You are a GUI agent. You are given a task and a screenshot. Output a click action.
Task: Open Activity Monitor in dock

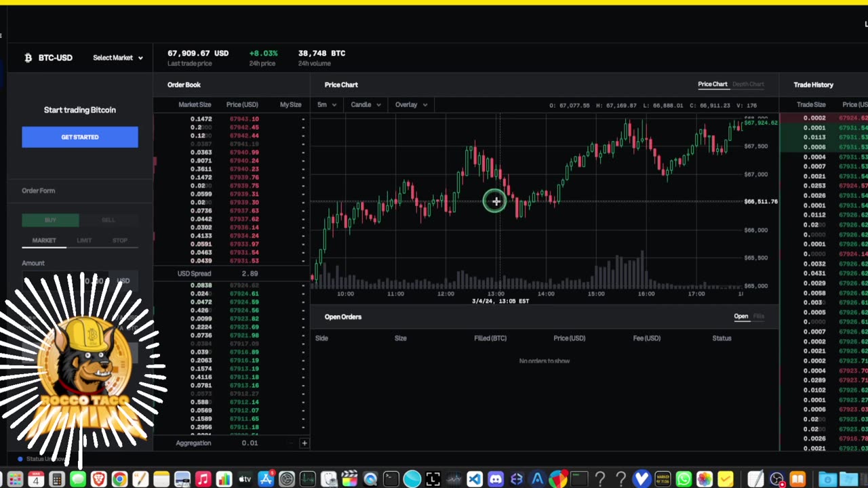click(307, 479)
